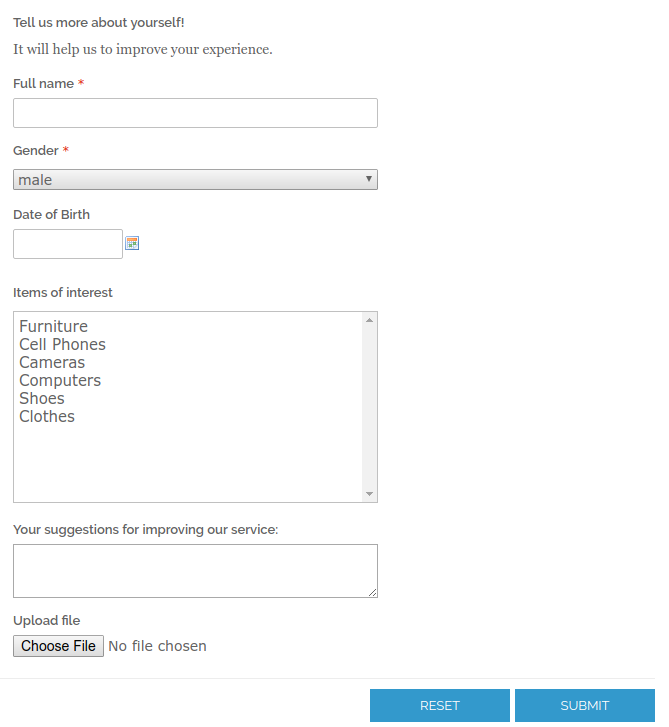Screen dimensions: 669x727
Task: Open the Gender dropdown
Action: pyautogui.click(x=195, y=180)
